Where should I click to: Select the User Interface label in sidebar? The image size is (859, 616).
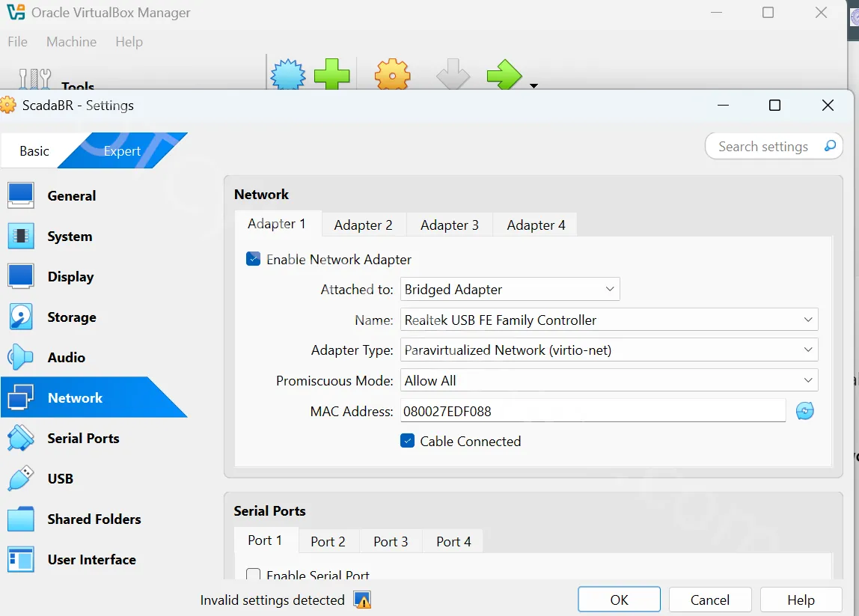[91, 560]
